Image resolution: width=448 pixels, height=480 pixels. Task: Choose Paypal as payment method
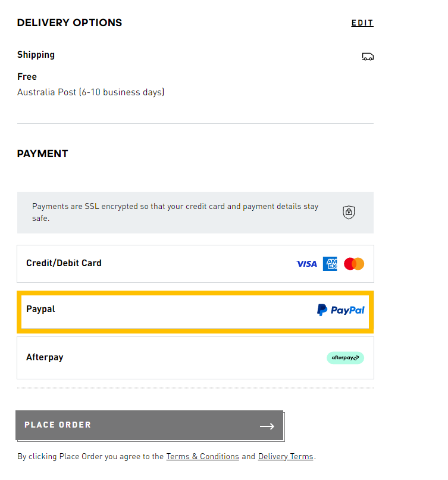[40, 310]
